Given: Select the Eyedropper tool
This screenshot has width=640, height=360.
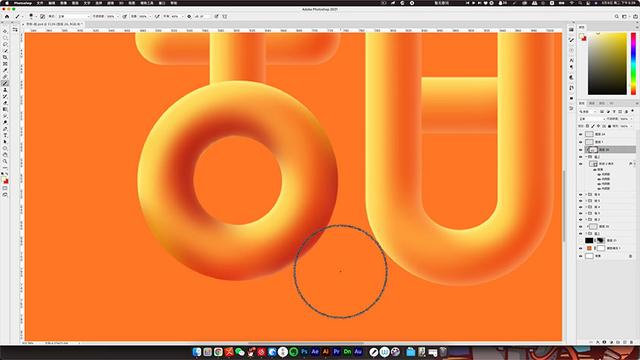Looking at the screenshot, I should (5, 70).
